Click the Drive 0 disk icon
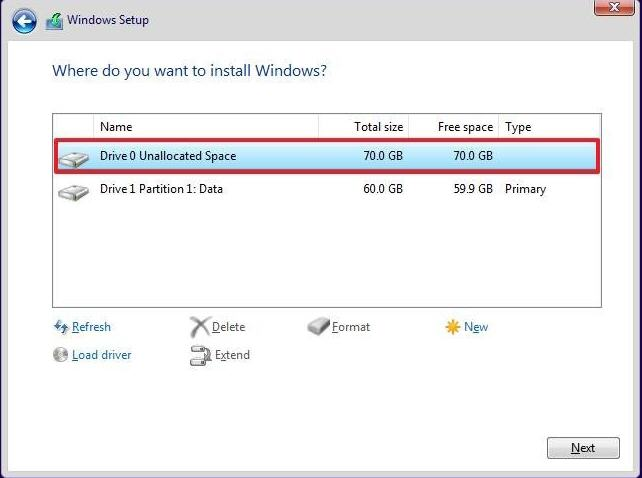The image size is (642, 478). 73,159
